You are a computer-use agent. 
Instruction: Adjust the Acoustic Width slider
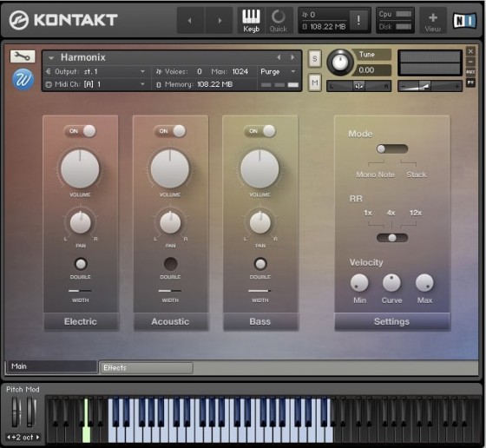[x=170, y=291]
